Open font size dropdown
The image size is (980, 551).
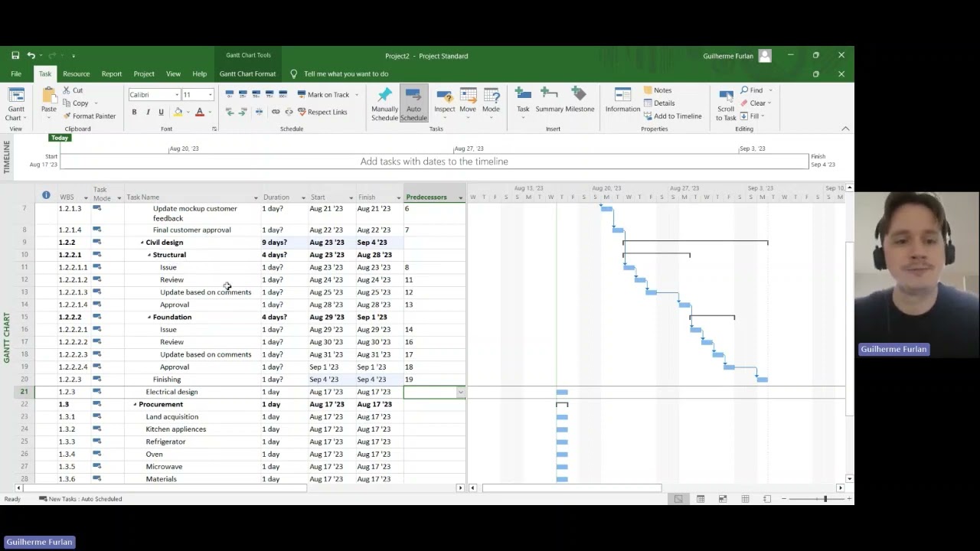(x=210, y=95)
